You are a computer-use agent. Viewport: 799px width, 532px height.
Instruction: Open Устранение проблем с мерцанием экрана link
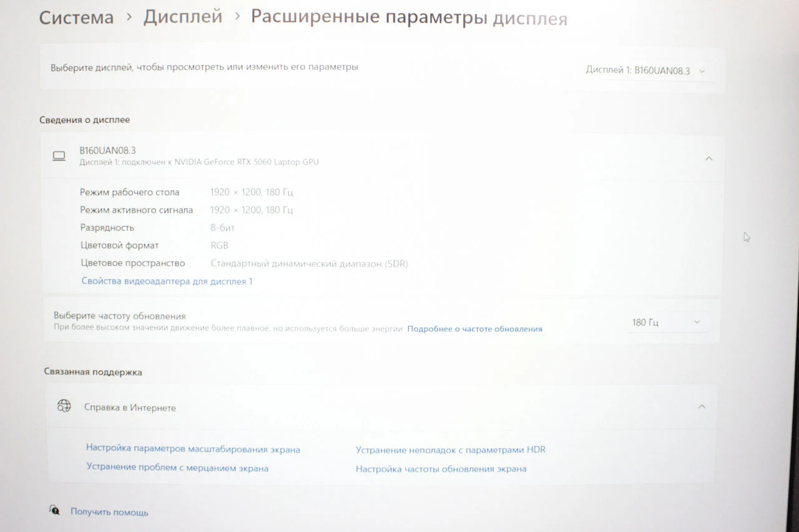tap(177, 468)
